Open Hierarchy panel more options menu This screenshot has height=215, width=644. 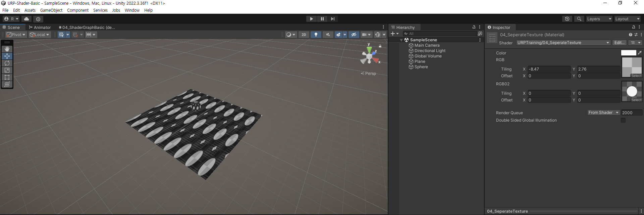[x=480, y=27]
